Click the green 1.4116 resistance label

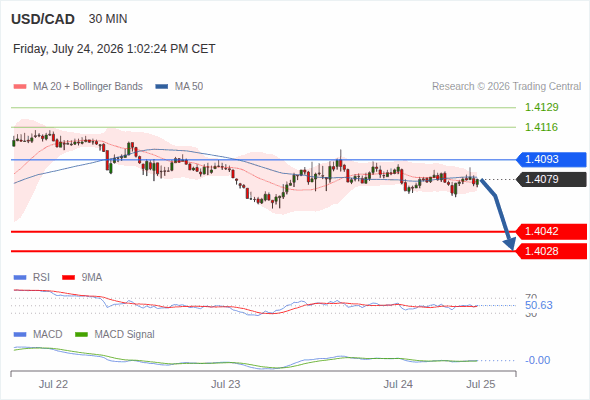point(541,127)
